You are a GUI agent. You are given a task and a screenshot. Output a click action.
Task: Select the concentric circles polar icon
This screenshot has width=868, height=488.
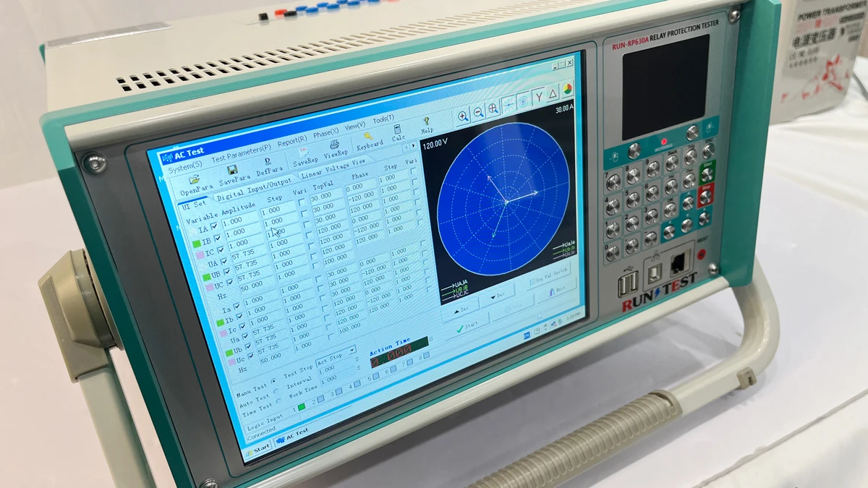[523, 101]
